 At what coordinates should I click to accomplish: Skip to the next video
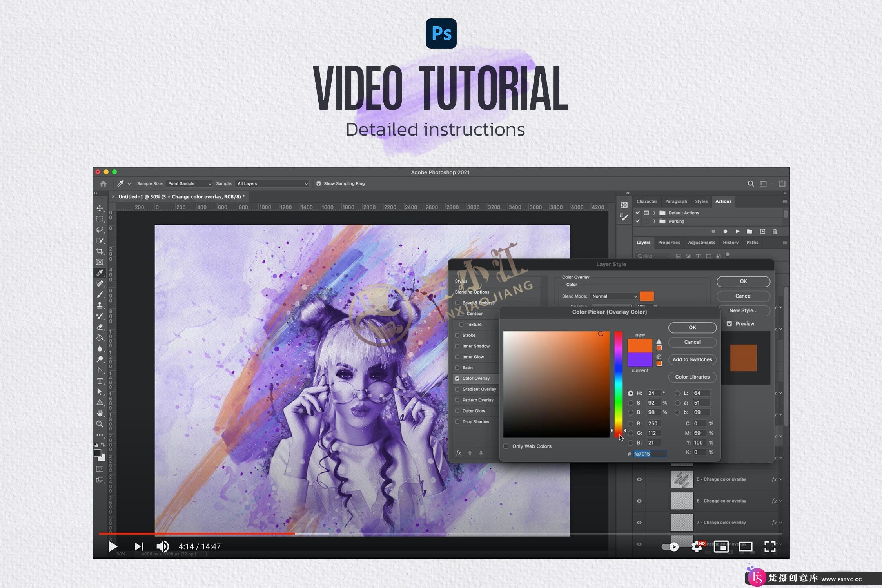click(139, 546)
